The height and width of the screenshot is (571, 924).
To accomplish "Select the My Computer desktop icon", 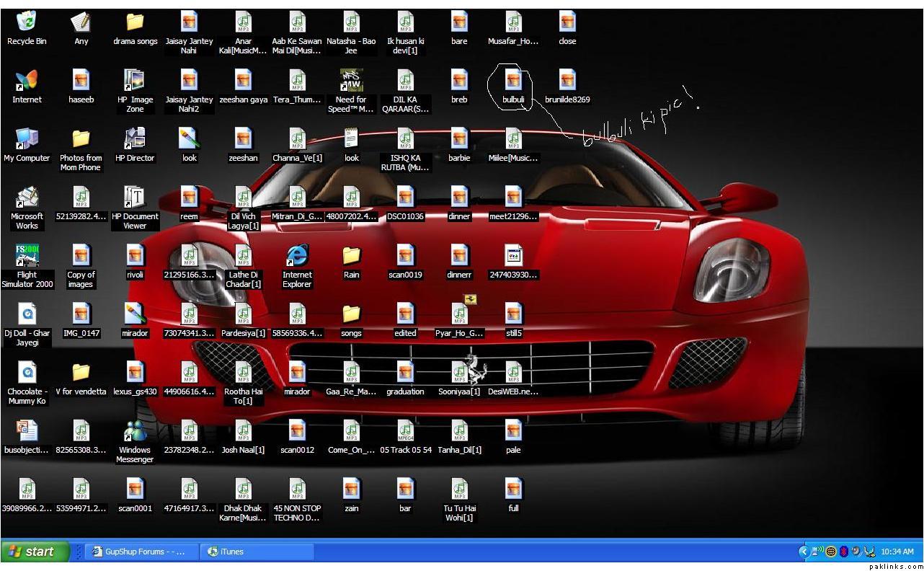I will (x=27, y=139).
